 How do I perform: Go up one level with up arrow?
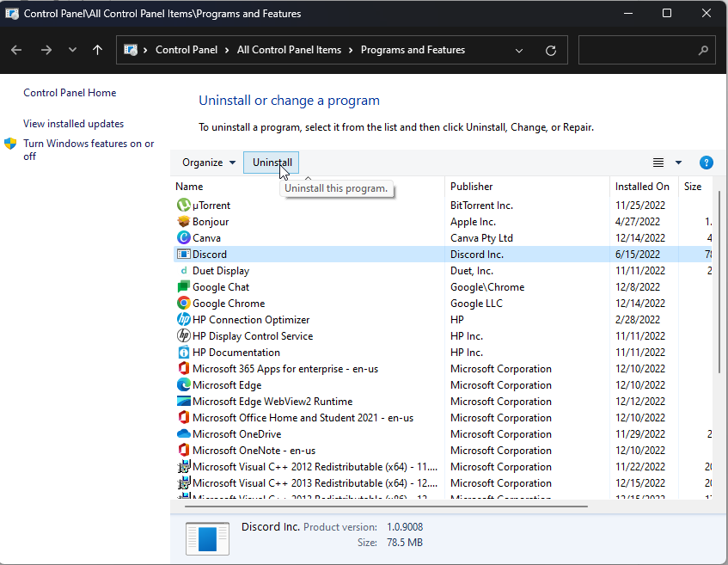[x=97, y=51]
